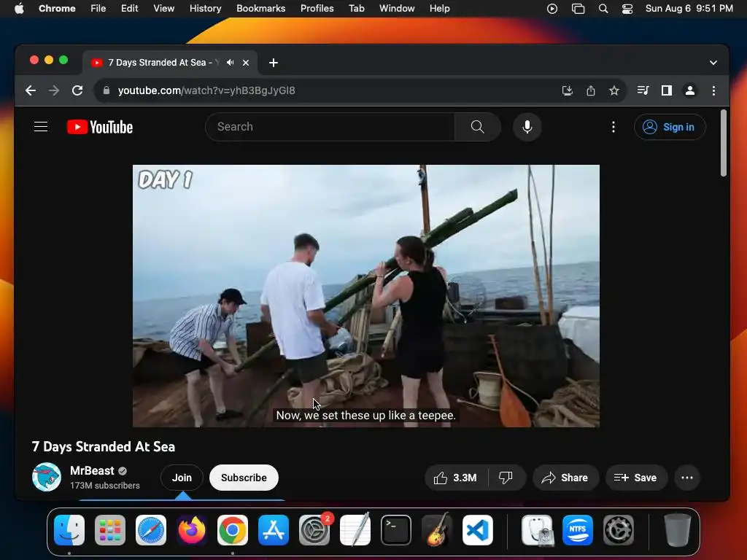Open the Profiles menu
The image size is (747, 560).
[x=317, y=8]
